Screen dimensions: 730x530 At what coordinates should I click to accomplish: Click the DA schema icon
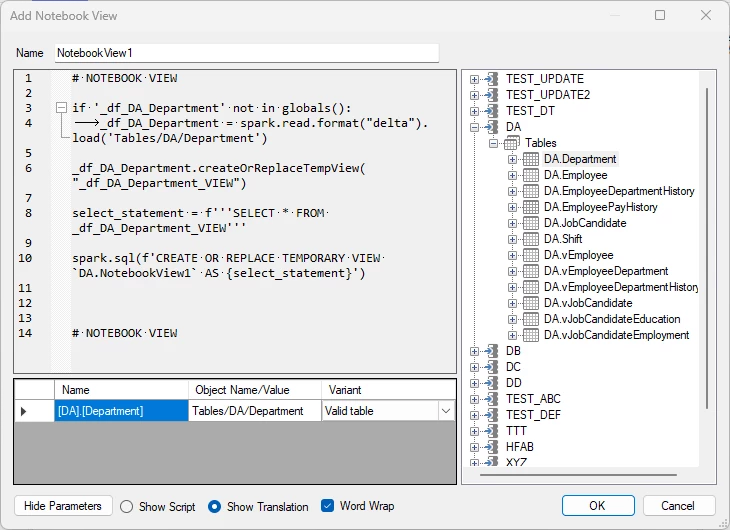(x=491, y=127)
